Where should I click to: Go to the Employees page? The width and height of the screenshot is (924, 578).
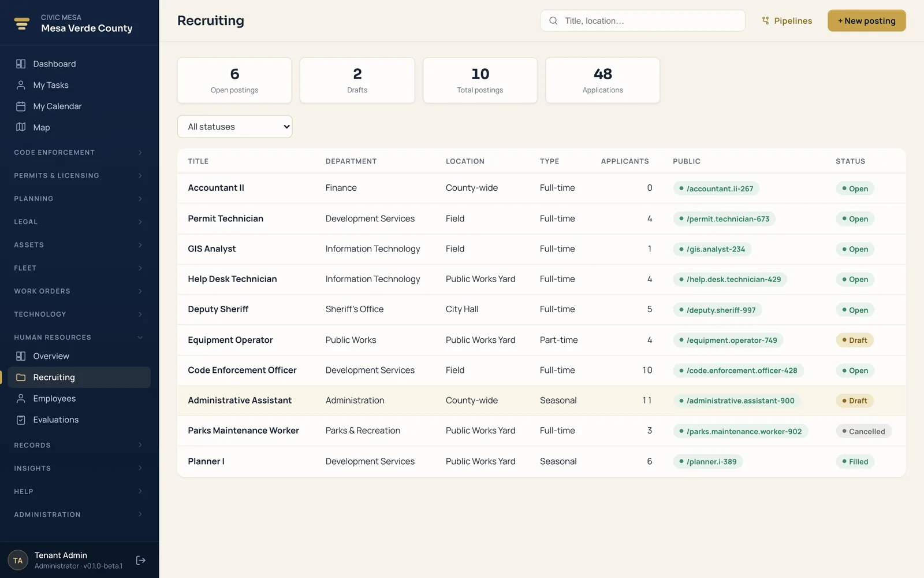pos(79,399)
